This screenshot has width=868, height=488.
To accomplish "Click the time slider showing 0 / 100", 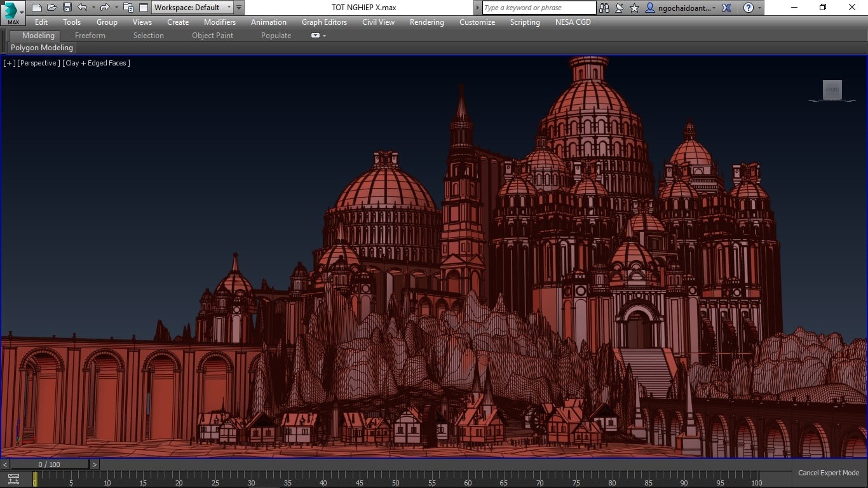I will 49,464.
